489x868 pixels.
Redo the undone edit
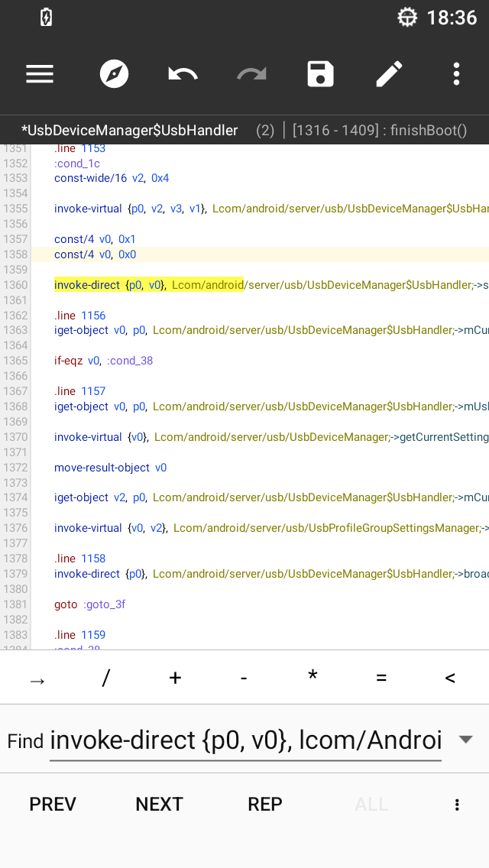pos(252,74)
